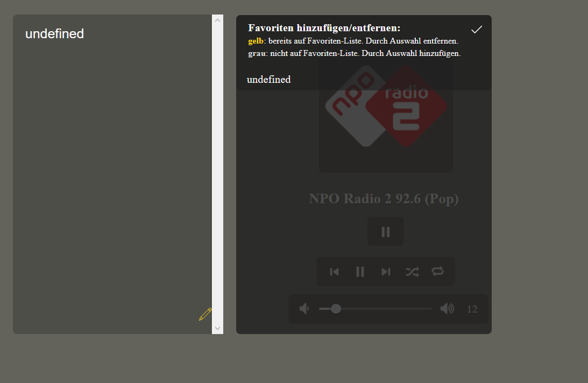Skip to the next station

pos(386,272)
